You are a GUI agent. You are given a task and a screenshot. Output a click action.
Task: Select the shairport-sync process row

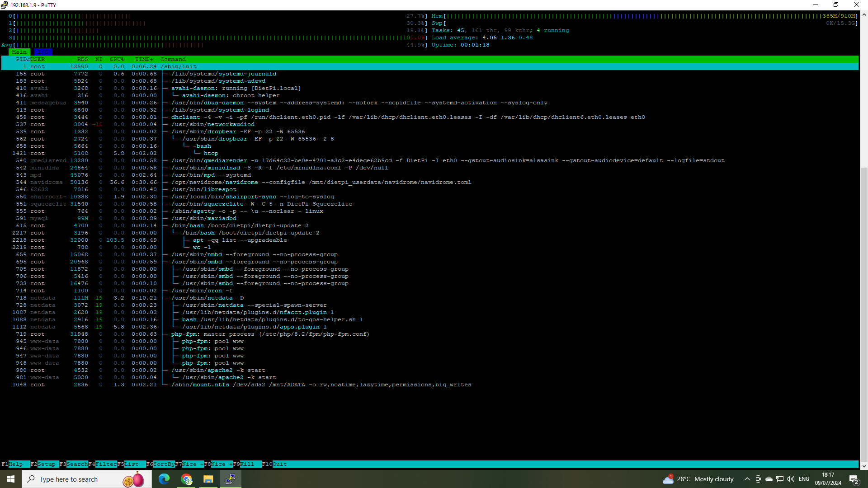click(x=429, y=197)
